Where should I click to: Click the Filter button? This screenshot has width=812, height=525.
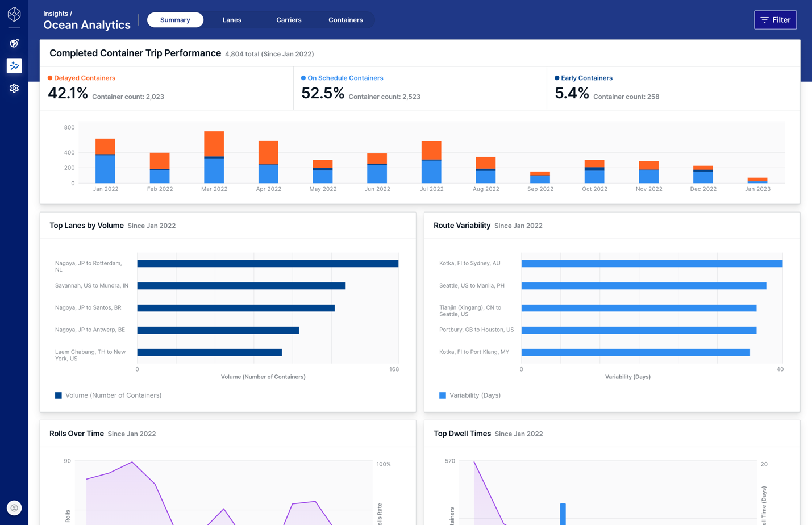[x=775, y=20]
